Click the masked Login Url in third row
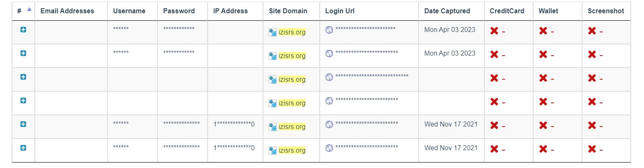Screen dimensions: 644x168 pos(372,77)
